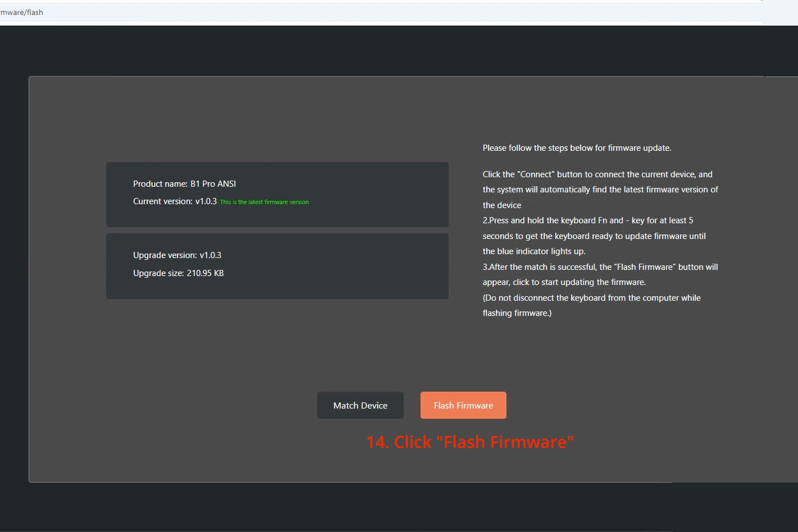This screenshot has height=532, width=798.
Task: Click the 'flashing firmware.)' closing line
Action: (x=517, y=313)
